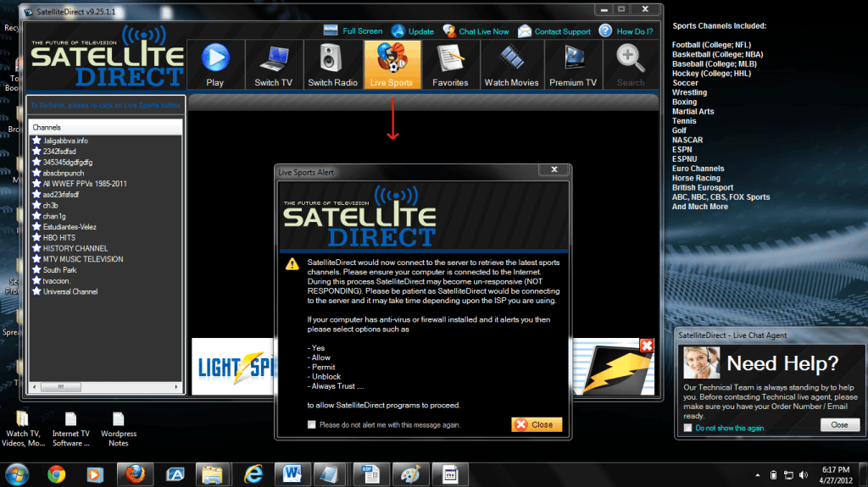Viewport: 868px width, 487px height.
Task: Click the star icon beside 345345dgdfgdfg
Action: 36,162
